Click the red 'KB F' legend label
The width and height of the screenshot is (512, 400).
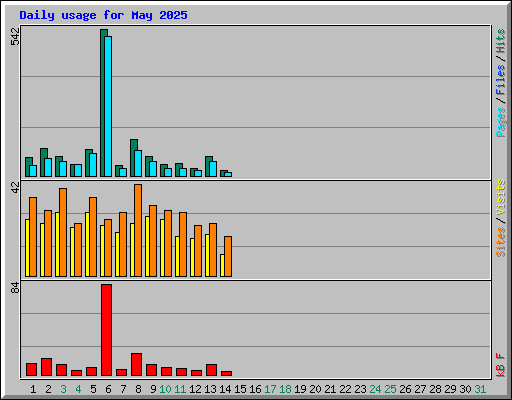(501, 365)
